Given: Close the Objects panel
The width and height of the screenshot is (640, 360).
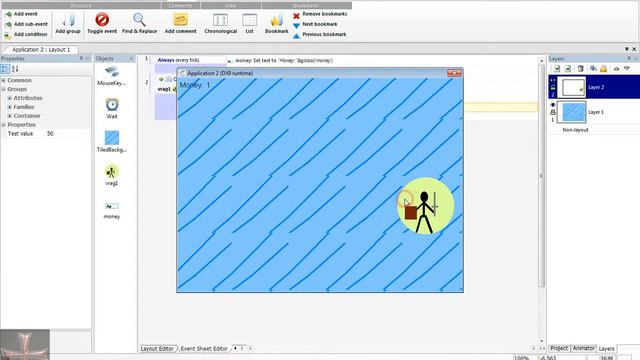Looking at the screenshot, I should tap(131, 59).
